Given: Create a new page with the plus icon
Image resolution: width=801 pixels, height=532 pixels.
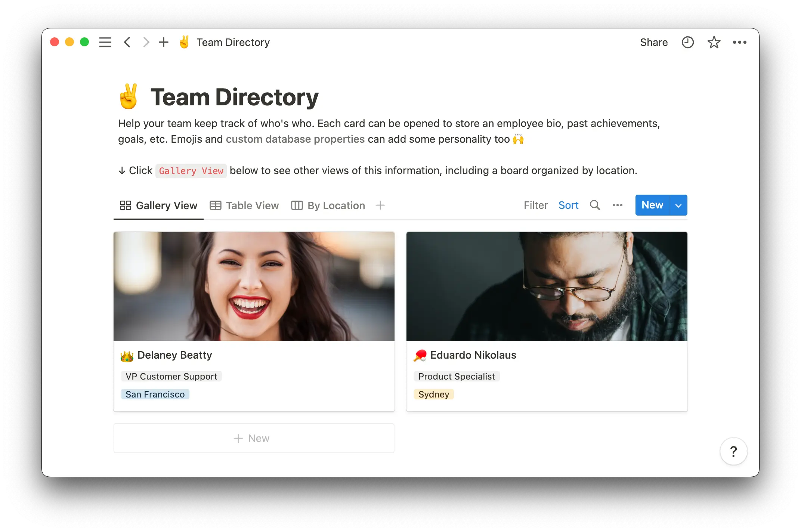Looking at the screenshot, I should [x=164, y=42].
